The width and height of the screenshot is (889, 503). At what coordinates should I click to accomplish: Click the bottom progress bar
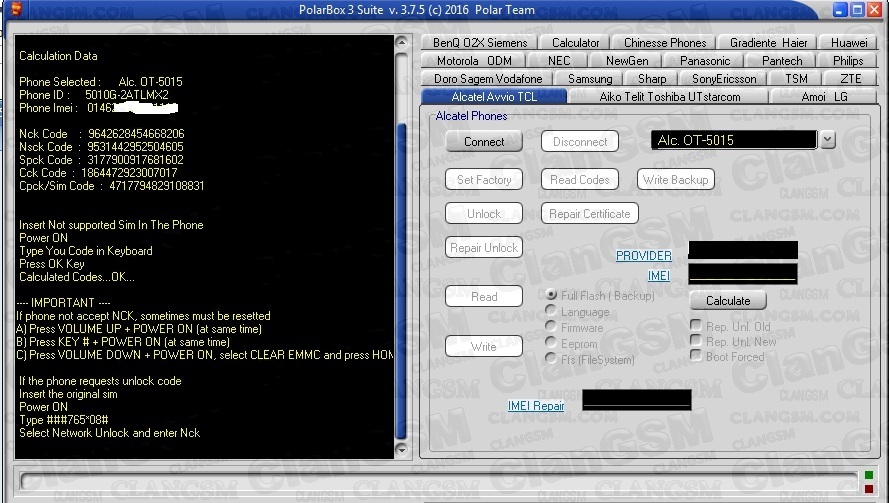coord(438,481)
